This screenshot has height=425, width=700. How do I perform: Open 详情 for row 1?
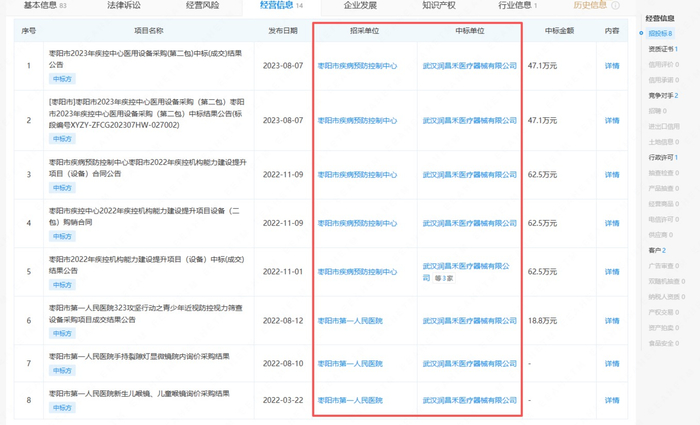[612, 66]
